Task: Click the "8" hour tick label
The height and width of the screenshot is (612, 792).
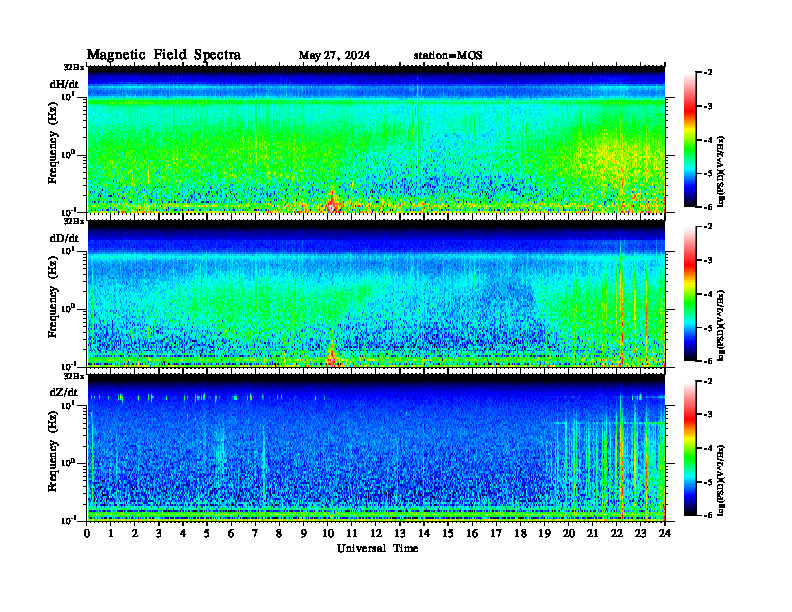Action: pyautogui.click(x=279, y=534)
